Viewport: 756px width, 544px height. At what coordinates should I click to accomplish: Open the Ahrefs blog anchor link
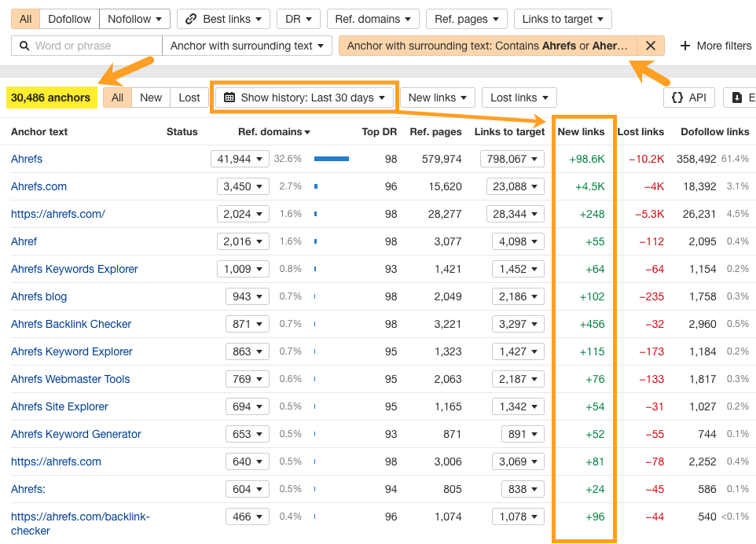point(39,296)
